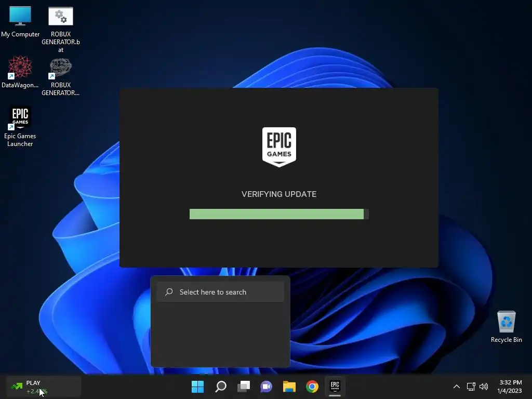Click the 'Select here to search' field
Screen dimensions: 532x399
tap(220, 292)
